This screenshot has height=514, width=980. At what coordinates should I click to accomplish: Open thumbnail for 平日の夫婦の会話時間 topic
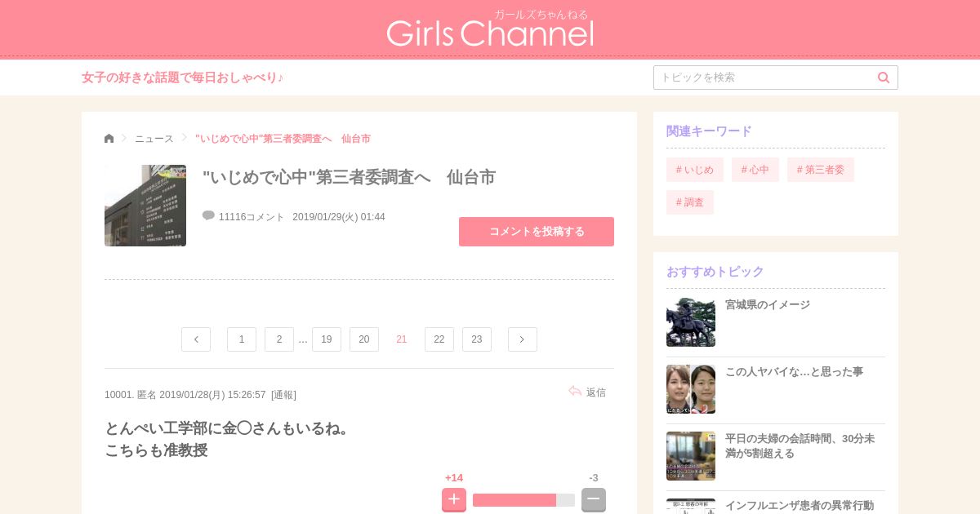pos(691,456)
